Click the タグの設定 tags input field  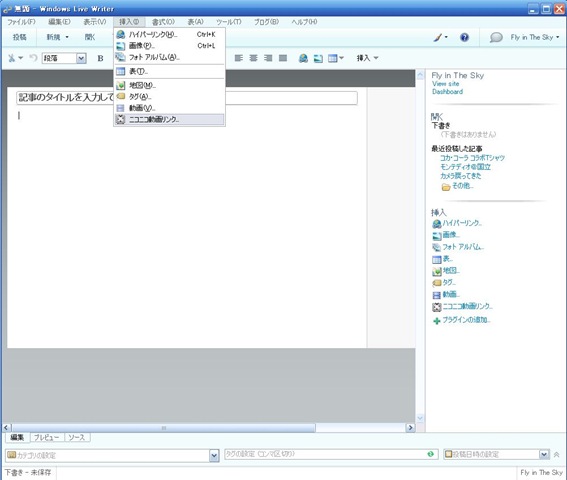(331, 454)
